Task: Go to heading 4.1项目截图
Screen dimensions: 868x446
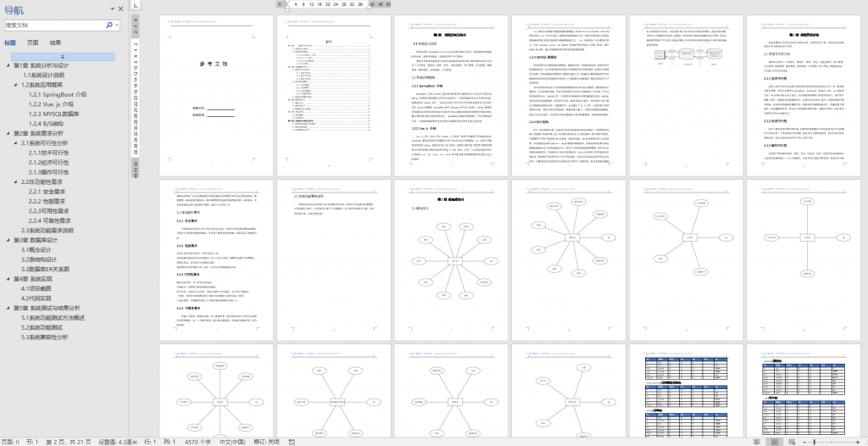Action: pos(37,288)
